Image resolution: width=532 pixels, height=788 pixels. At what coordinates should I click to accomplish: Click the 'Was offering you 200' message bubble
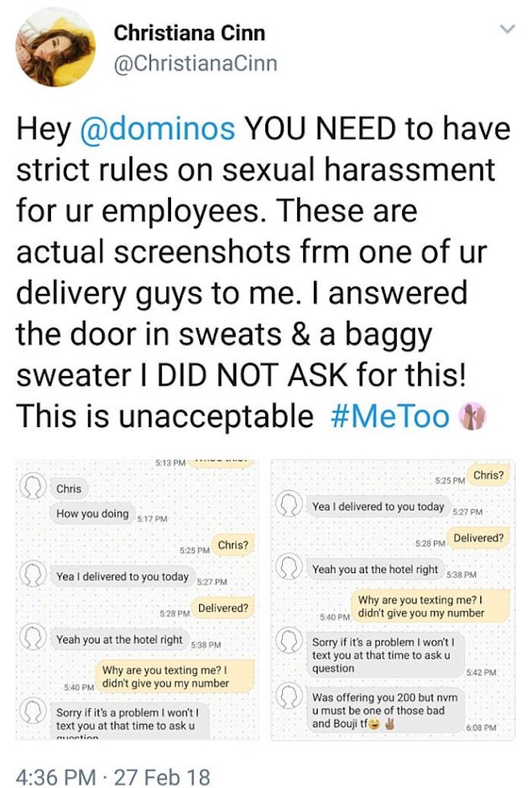point(385,710)
